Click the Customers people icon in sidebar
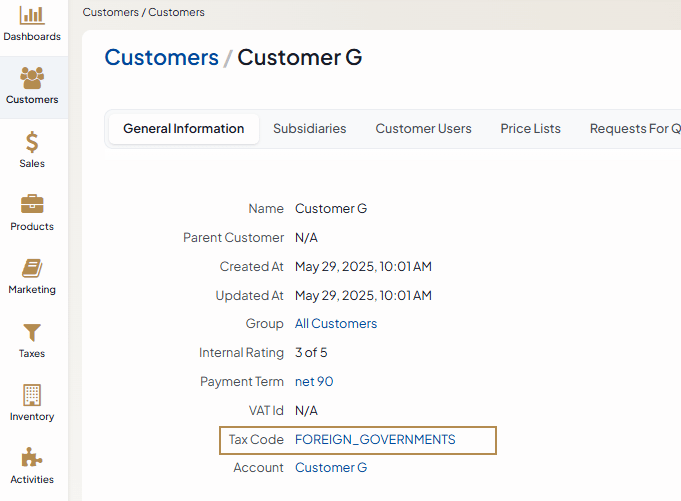The width and height of the screenshot is (681, 501). (x=32, y=78)
